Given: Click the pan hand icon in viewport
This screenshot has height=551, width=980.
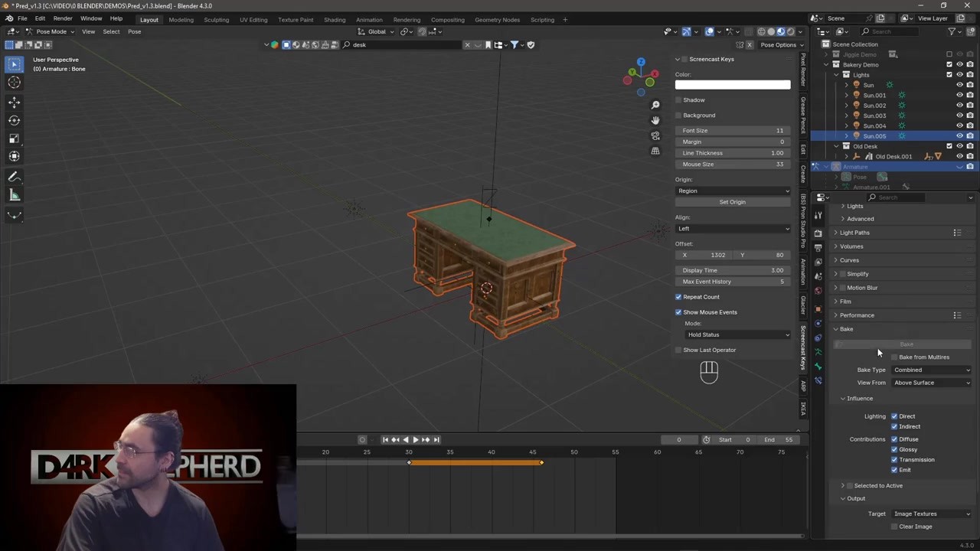Looking at the screenshot, I should [x=655, y=120].
